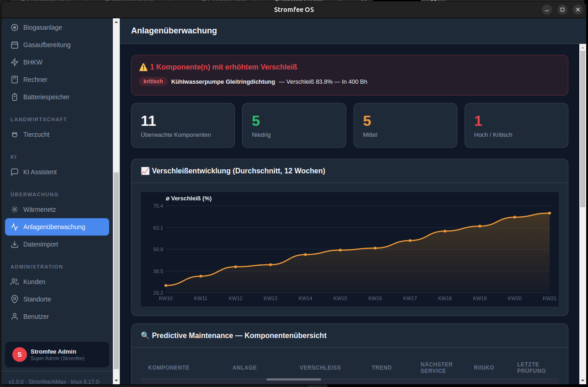
Task: Click the BHKW lightning bolt icon
Action: pyautogui.click(x=15, y=62)
